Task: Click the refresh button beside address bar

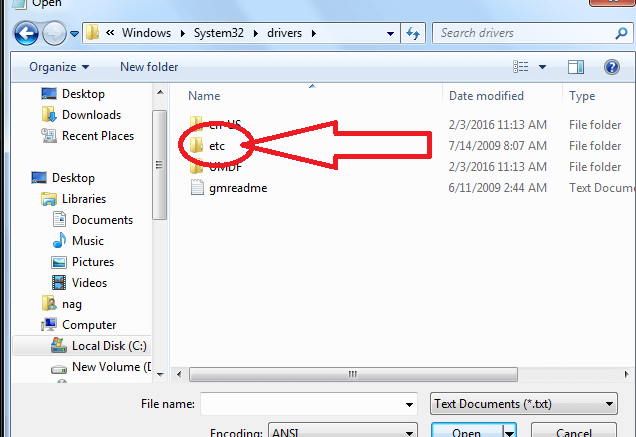Action: tap(413, 33)
